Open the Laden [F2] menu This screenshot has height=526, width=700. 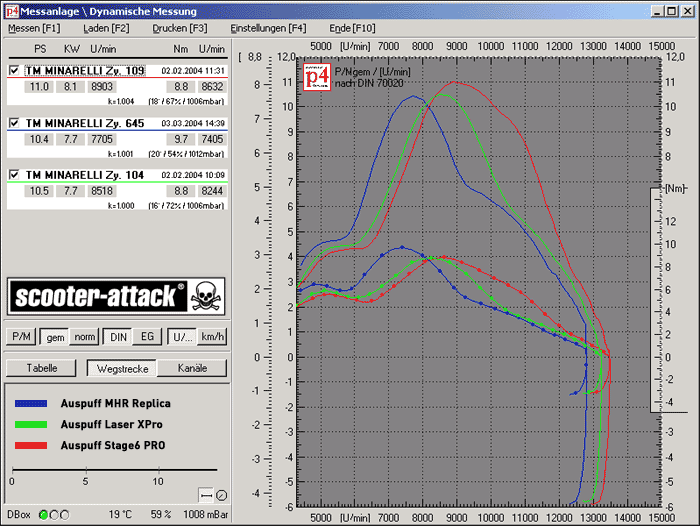pos(106,28)
